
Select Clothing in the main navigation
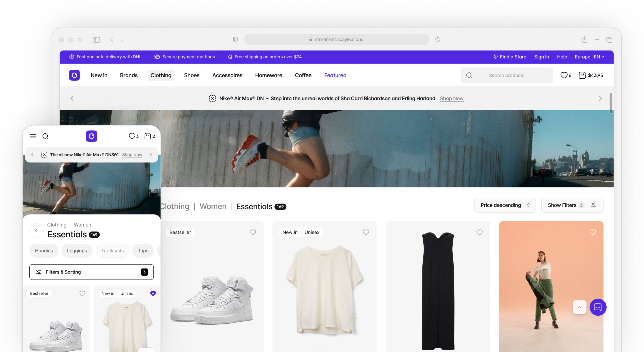click(161, 75)
